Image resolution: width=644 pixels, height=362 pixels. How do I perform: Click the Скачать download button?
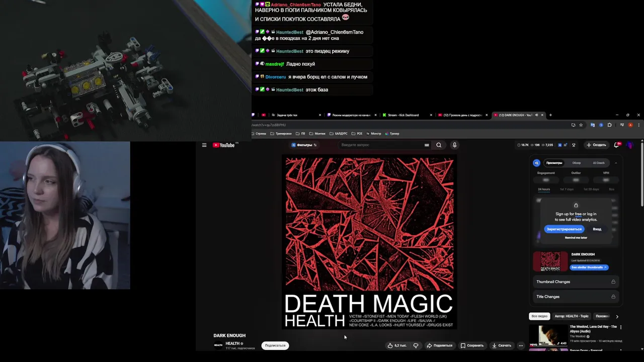tap(502, 345)
